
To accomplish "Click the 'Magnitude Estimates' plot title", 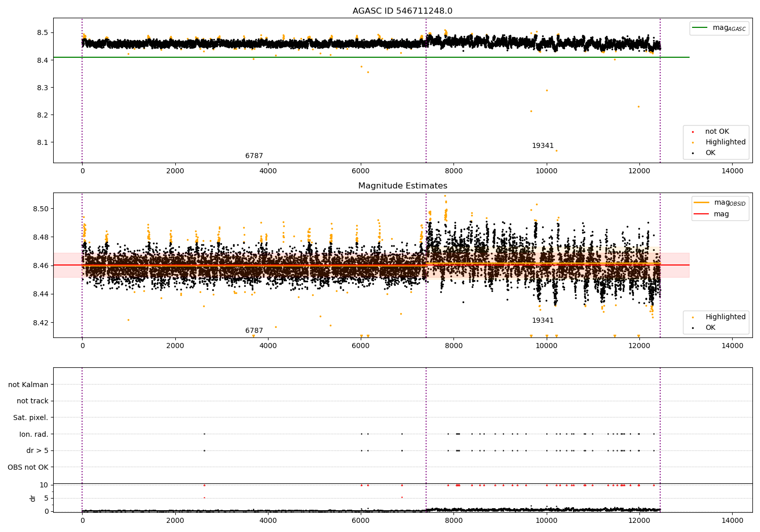I will point(403,186).
